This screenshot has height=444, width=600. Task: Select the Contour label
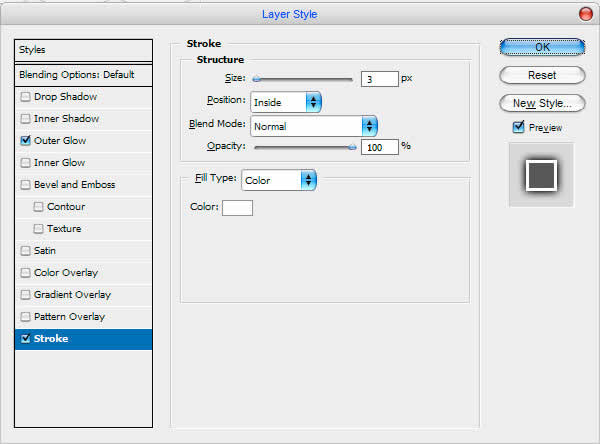pyautogui.click(x=66, y=207)
